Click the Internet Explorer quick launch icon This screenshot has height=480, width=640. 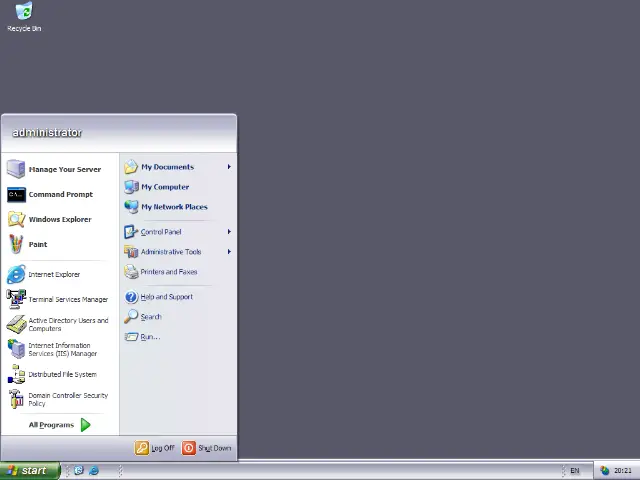pyautogui.click(x=93, y=471)
